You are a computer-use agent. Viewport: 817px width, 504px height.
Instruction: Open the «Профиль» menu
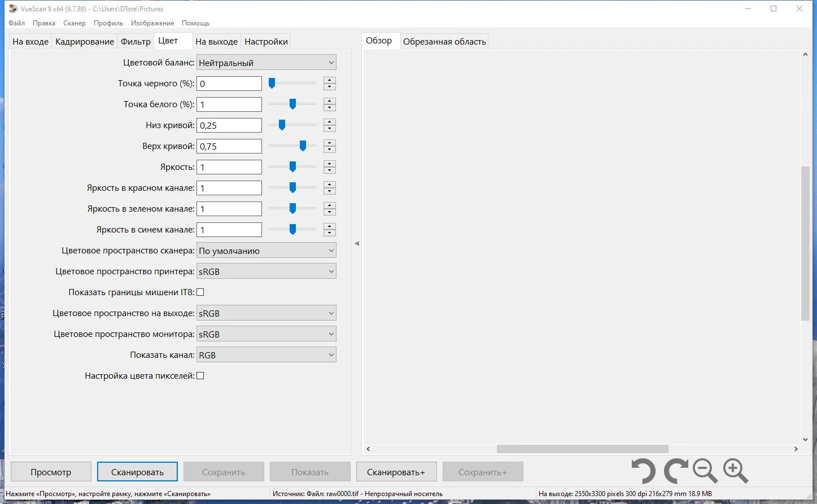tap(108, 23)
